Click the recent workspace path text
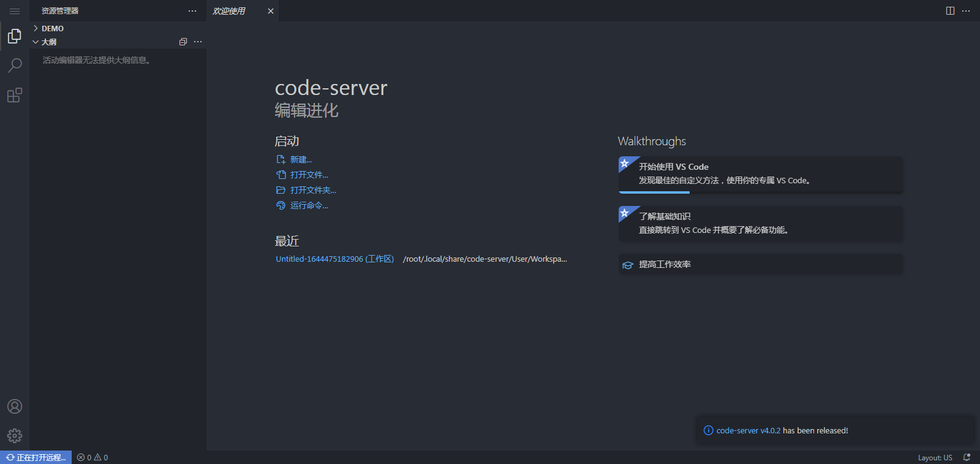The width and height of the screenshot is (980, 464). pos(485,259)
